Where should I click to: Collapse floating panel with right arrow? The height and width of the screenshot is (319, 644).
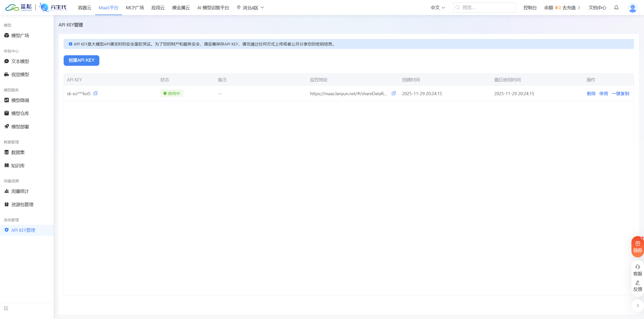click(x=637, y=305)
